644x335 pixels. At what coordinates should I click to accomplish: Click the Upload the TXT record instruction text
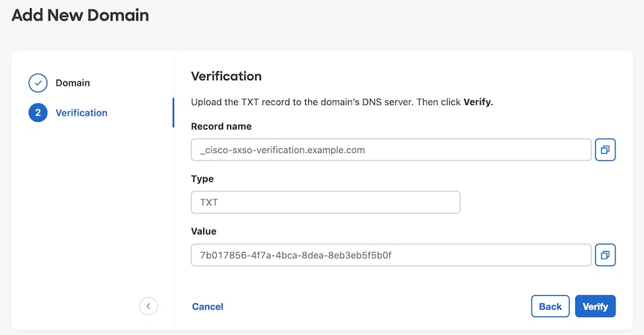pyautogui.click(x=342, y=102)
